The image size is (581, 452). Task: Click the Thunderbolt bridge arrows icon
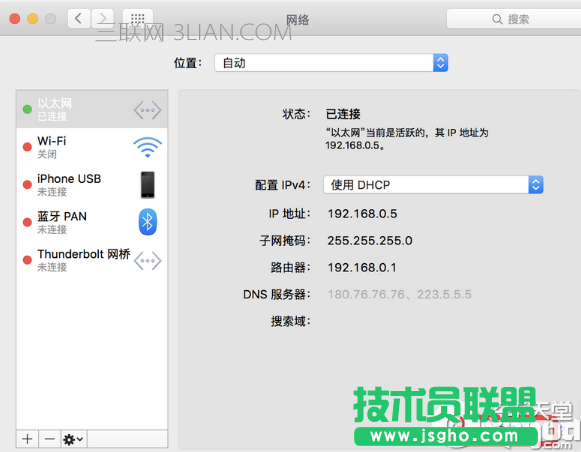coord(147,261)
